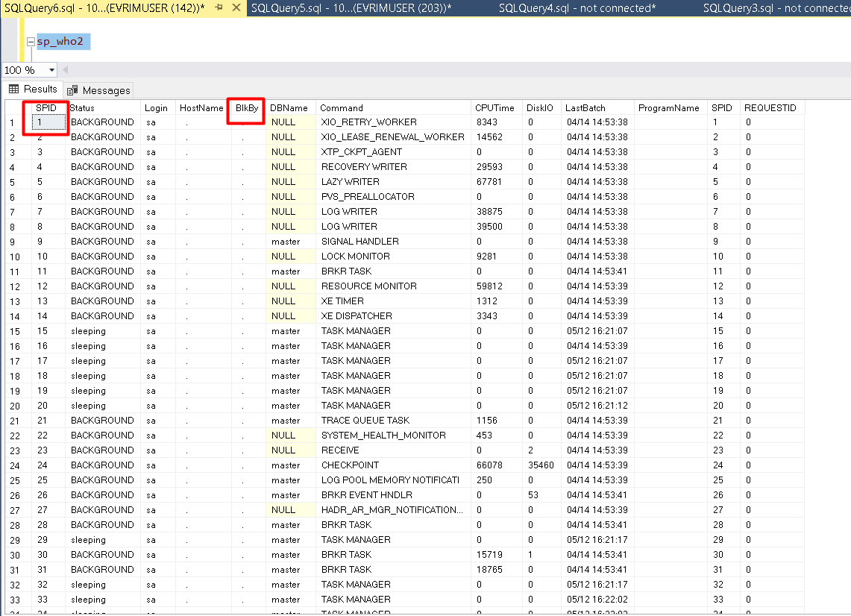Collapse the sp_who2 code block
Viewport: 851px width, 616px height.
pos(31,41)
